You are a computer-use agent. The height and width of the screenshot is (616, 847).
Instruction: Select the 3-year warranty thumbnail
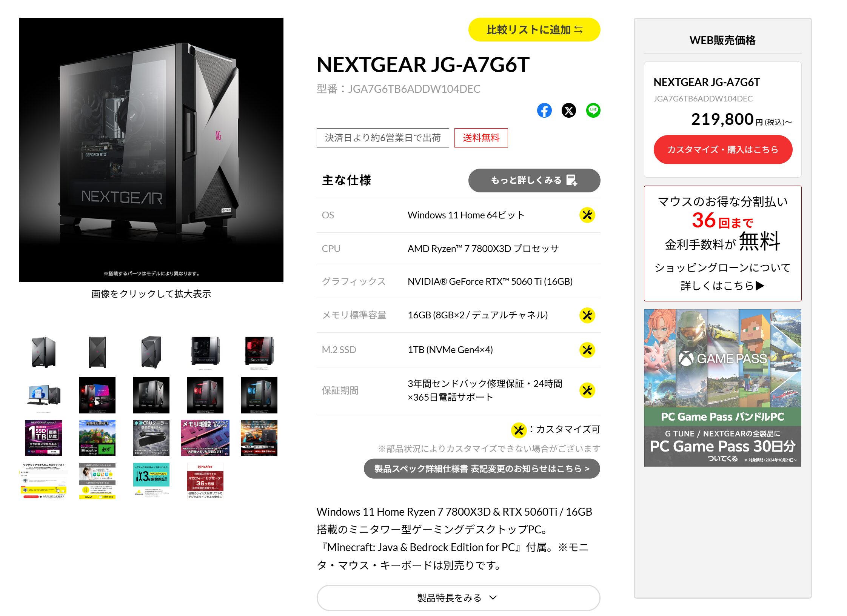click(151, 481)
